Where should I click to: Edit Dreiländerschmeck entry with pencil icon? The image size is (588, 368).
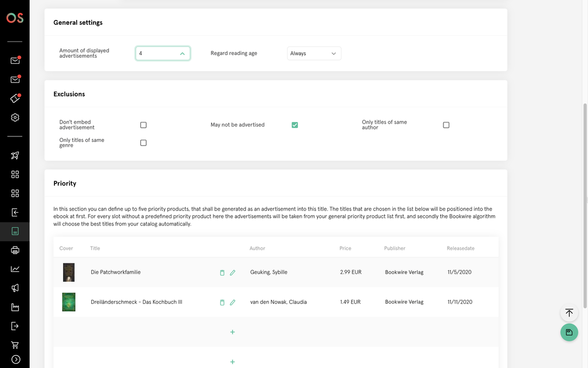(233, 302)
